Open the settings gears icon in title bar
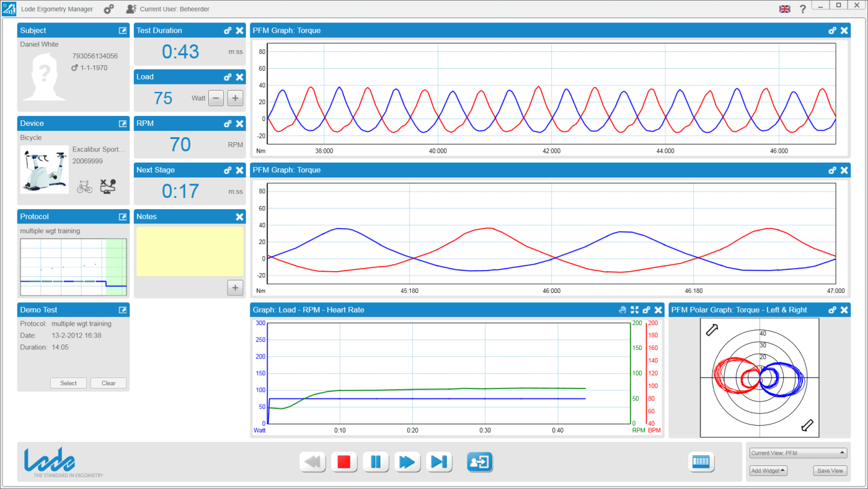 coord(108,9)
